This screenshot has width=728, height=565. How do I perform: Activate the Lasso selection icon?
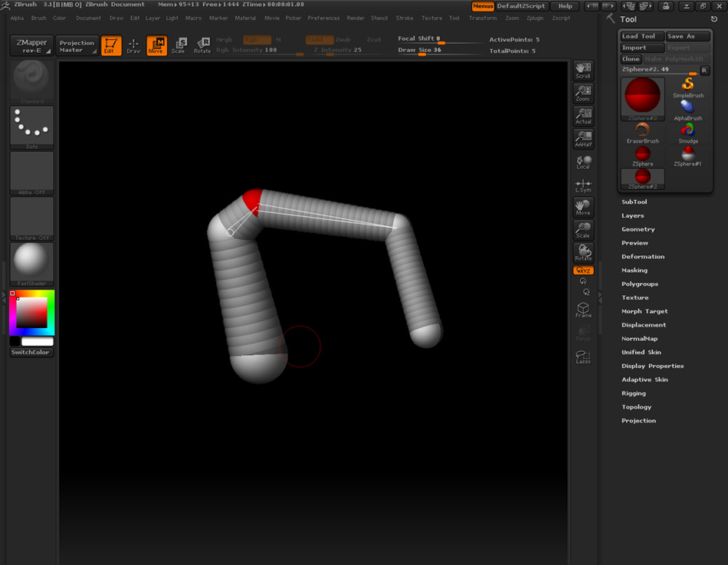(583, 356)
